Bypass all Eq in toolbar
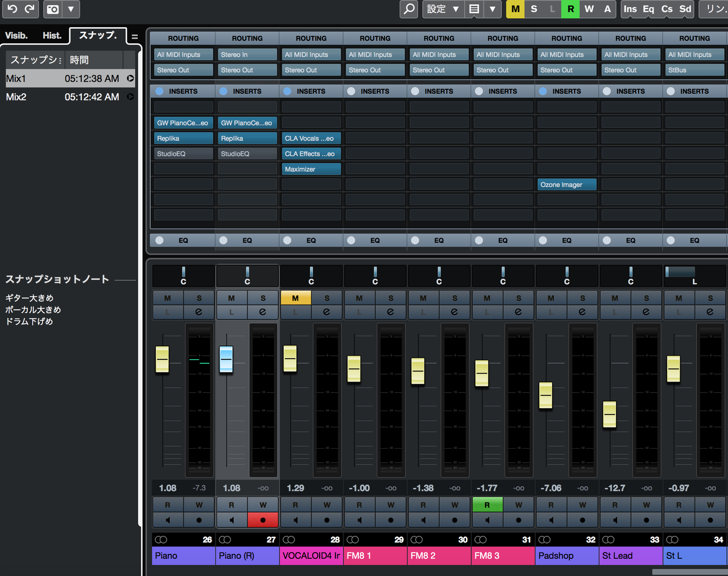This screenshot has width=728, height=576. click(648, 9)
